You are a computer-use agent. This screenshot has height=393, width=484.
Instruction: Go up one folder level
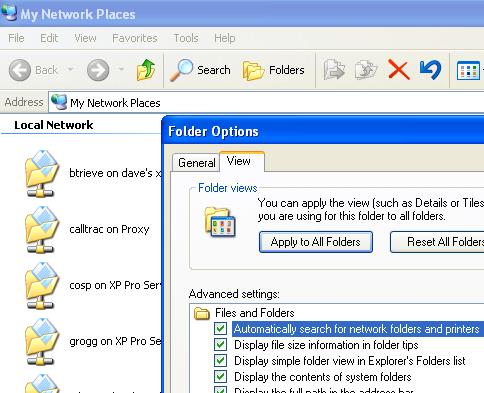tap(146, 70)
